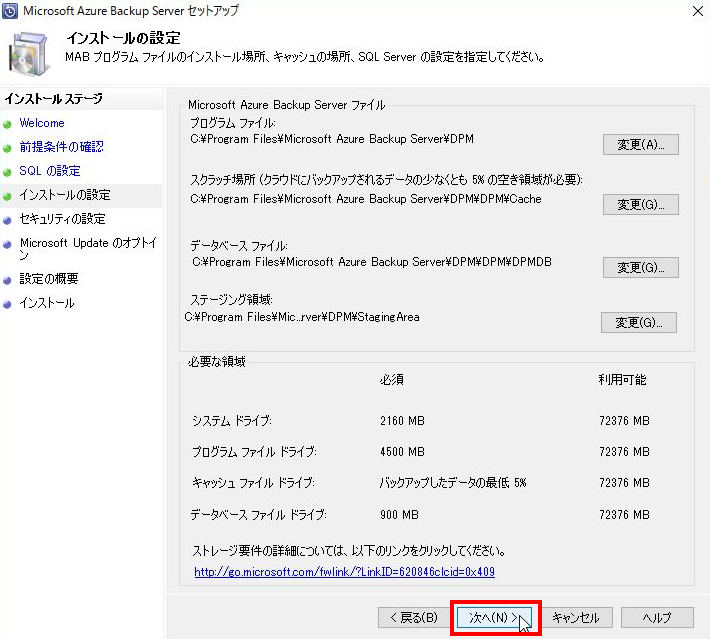Click the 次へ(N) next button
This screenshot has width=710, height=639.
pos(495,617)
